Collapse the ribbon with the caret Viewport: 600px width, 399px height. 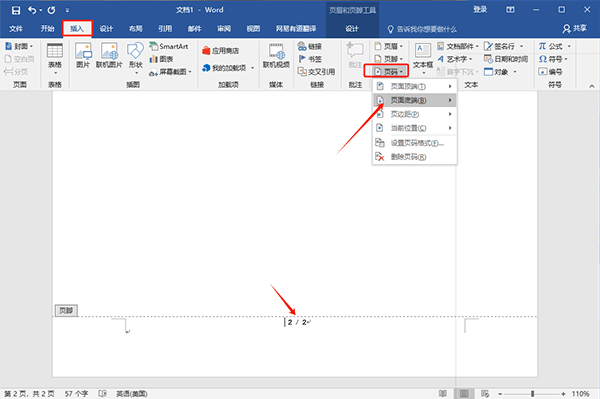(x=592, y=86)
